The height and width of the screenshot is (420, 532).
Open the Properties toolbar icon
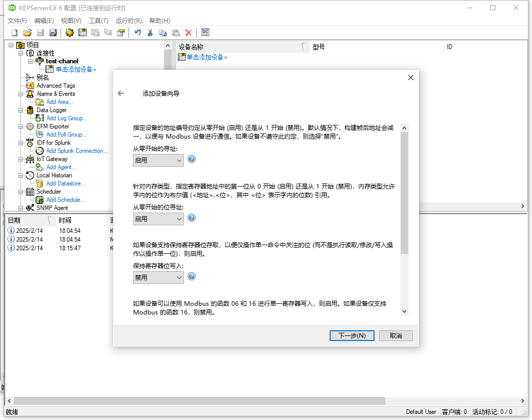click(121, 33)
